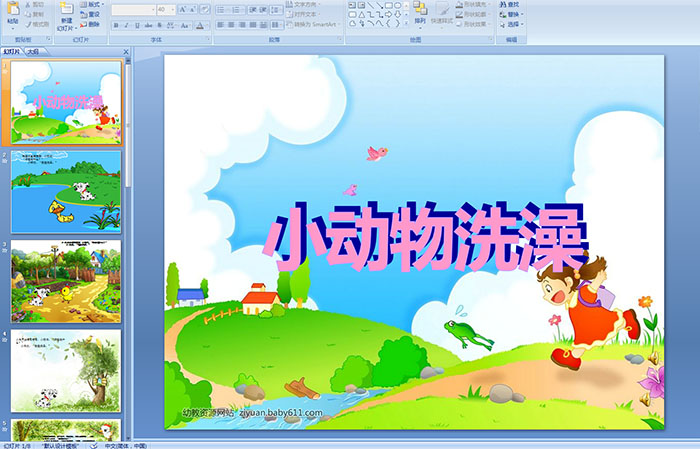Select the second slide thumbnail
Viewport: 700px width, 449px height.
[x=66, y=190]
